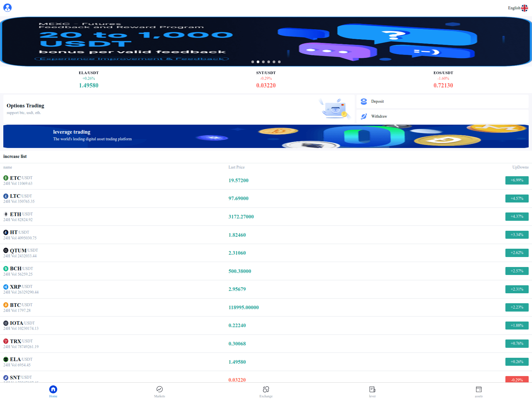Click the HT coin icon
This screenshot has width=532, height=399.
click(6, 232)
